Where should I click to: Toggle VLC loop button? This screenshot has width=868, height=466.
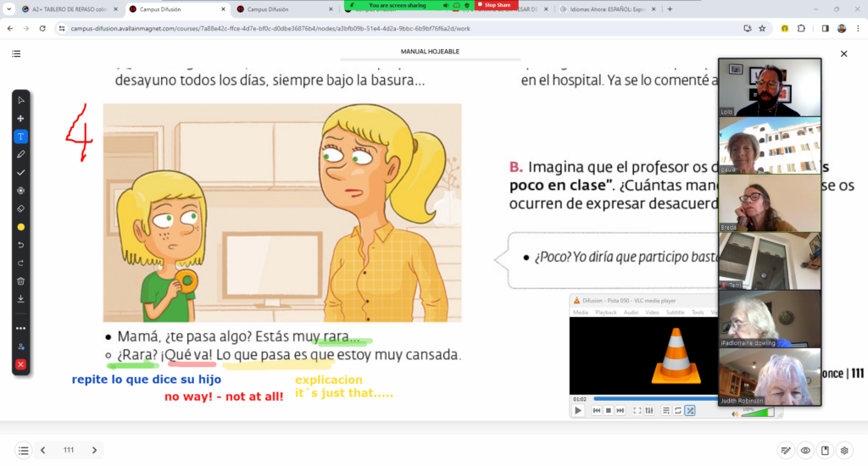click(x=678, y=411)
